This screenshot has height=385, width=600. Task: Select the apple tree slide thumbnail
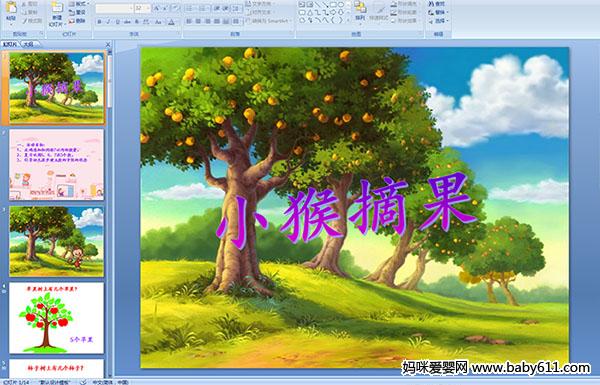click(x=57, y=318)
